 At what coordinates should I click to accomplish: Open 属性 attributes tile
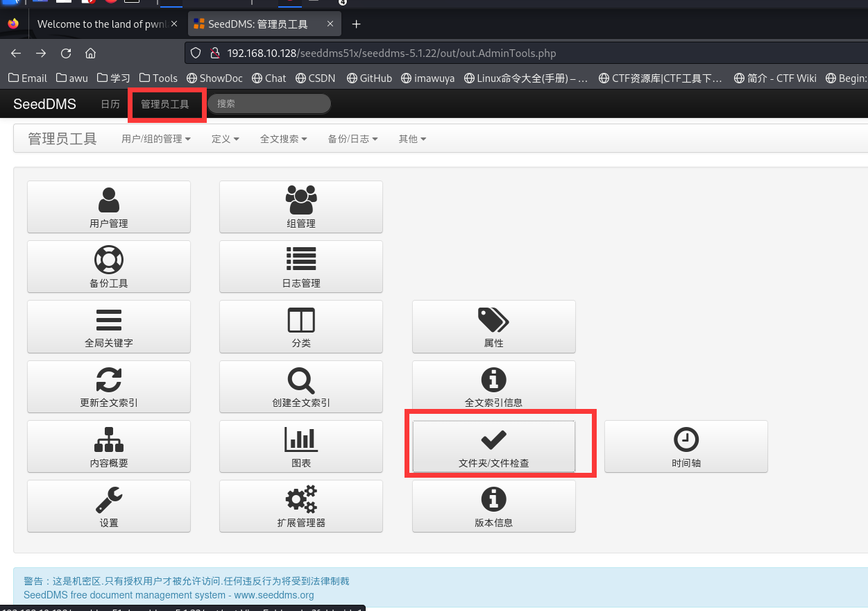click(493, 326)
